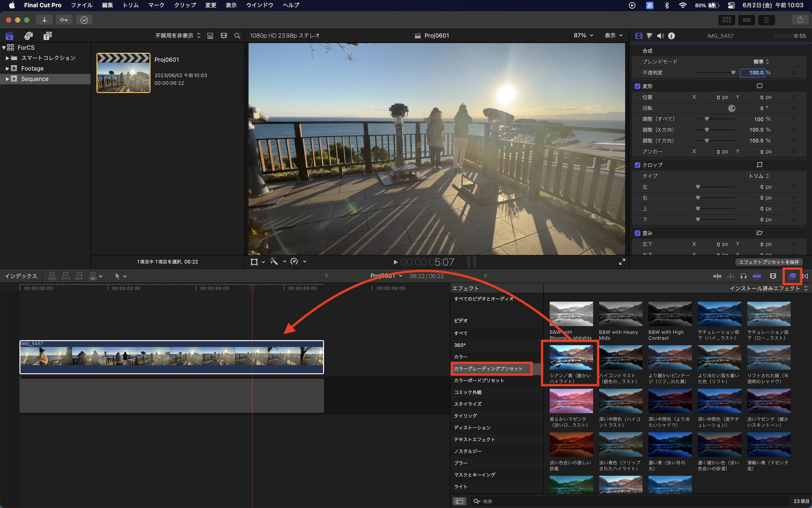
Task: Expand the Footage event in the library
Action: coord(7,68)
